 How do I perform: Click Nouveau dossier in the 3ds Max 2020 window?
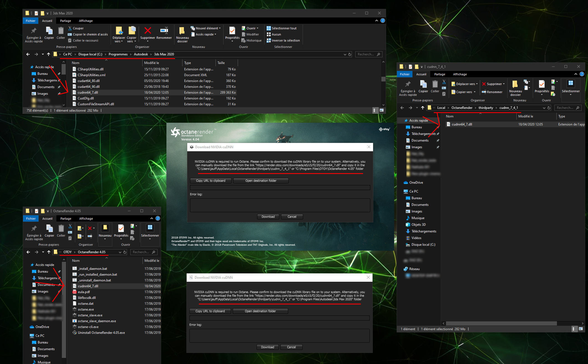point(182,35)
